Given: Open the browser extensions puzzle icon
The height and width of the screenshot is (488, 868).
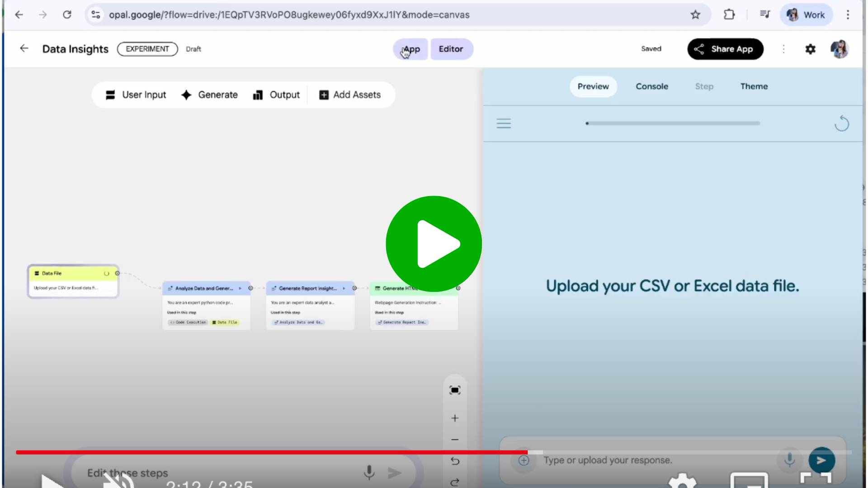Looking at the screenshot, I should [729, 15].
